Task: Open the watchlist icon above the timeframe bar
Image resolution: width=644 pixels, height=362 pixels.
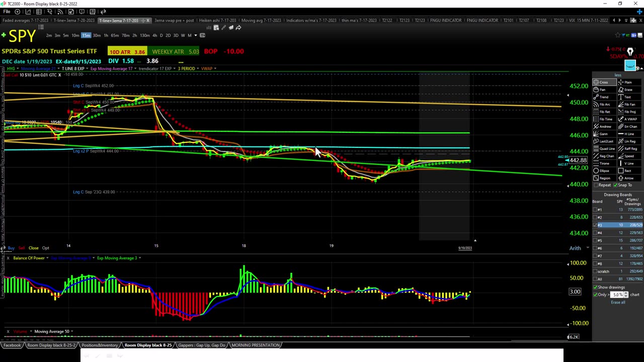Action: coord(41,27)
